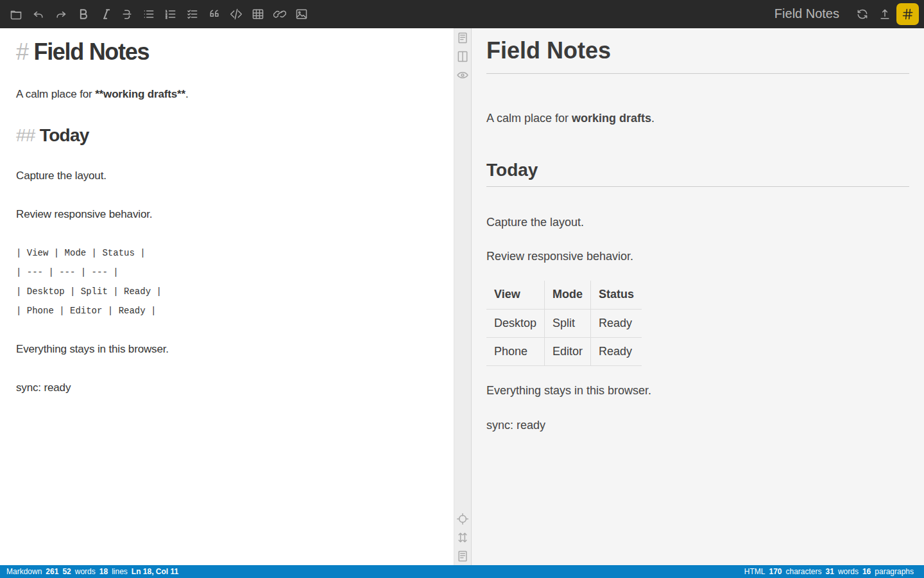The width and height of the screenshot is (924, 578).
Task: Insert an unordered bullet list
Action: click(x=149, y=14)
